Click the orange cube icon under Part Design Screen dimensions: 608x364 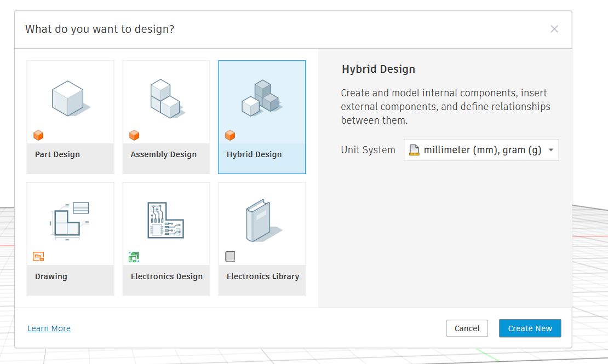point(37,135)
